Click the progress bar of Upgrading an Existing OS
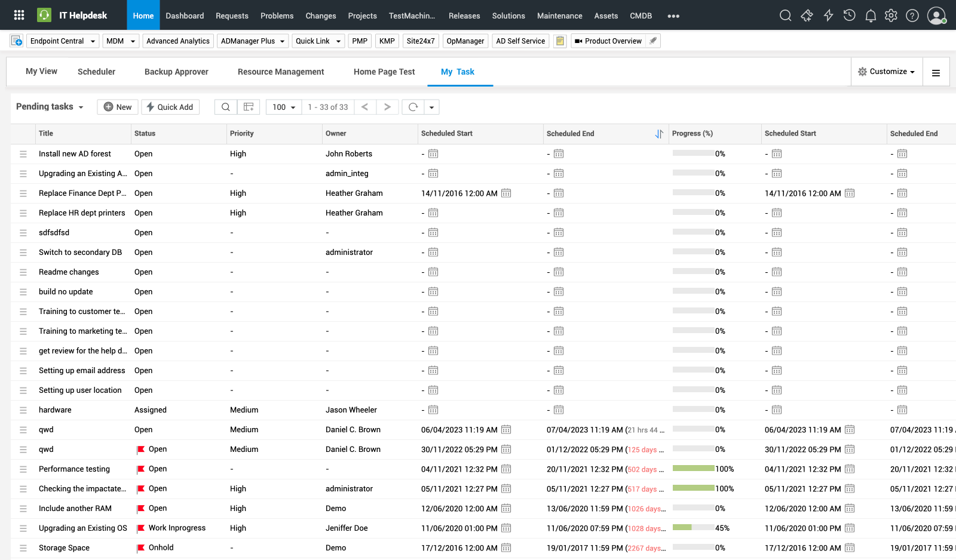 point(693,528)
